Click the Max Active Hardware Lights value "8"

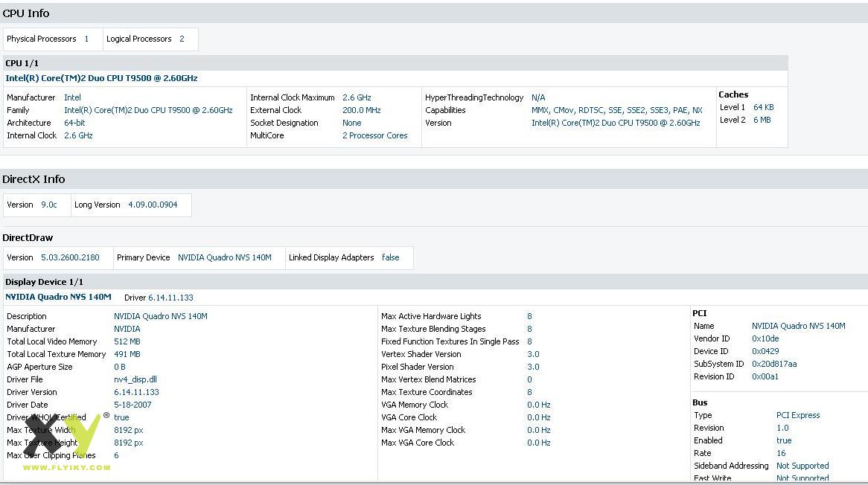pos(529,316)
